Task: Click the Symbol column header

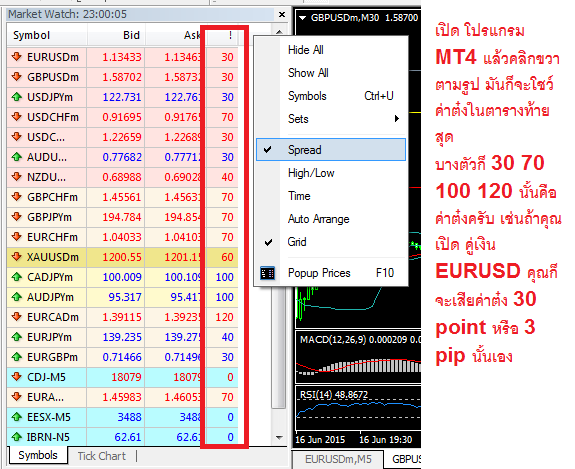Action: (47, 35)
